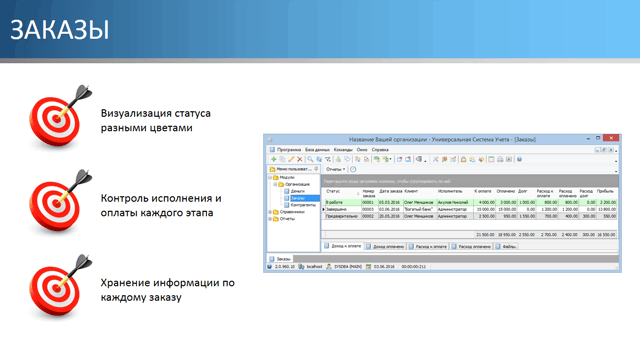Open the Программа menu
This screenshot has width=640, height=360.
289,150
